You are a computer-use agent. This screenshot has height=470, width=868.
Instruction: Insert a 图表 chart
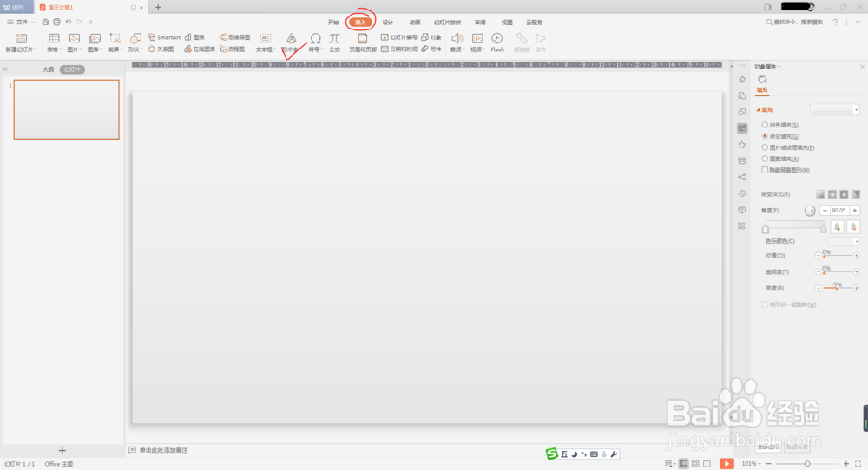(x=194, y=37)
